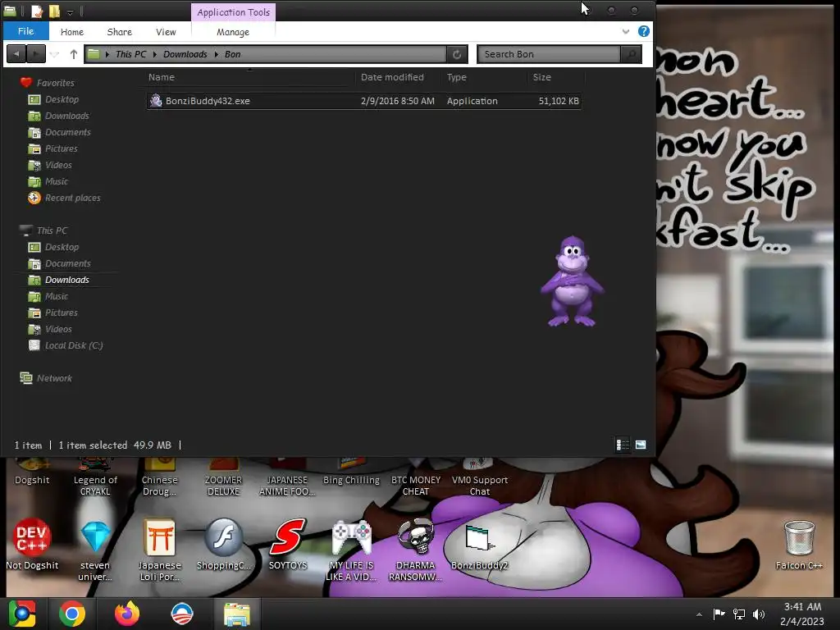Open Videos under Favorites

(58, 165)
